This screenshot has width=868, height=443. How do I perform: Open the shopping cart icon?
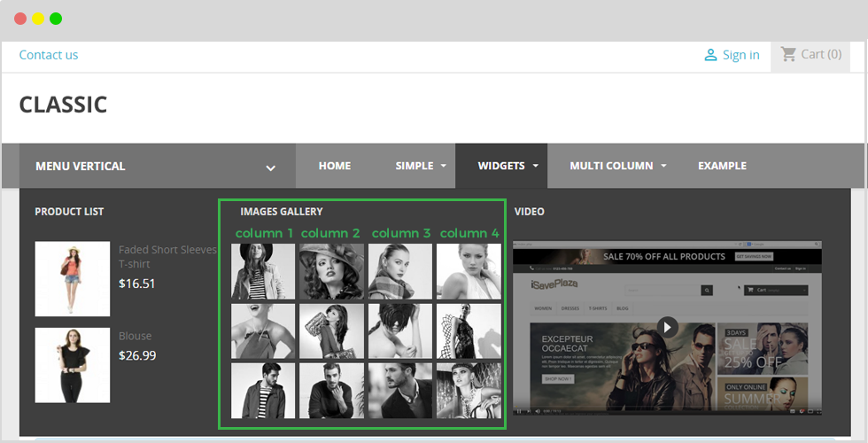click(x=788, y=54)
